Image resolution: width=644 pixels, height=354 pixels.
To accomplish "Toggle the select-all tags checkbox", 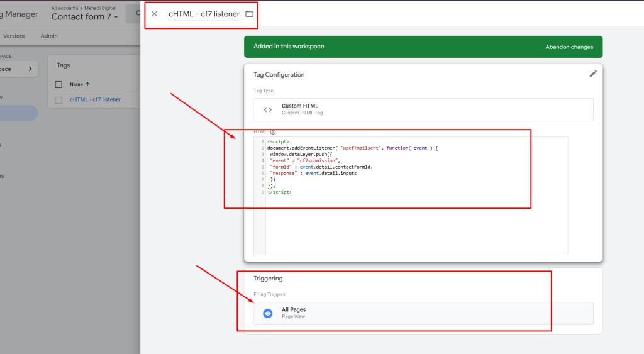I will 58,84.
